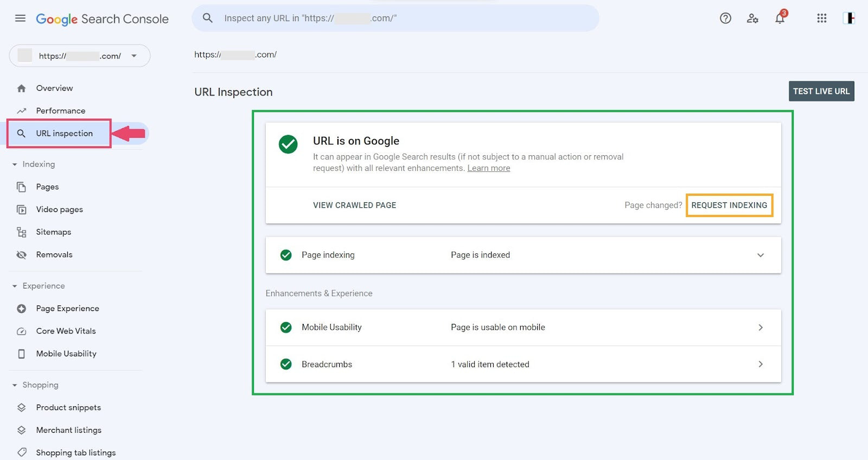Open Mobile Usability in sidebar

click(x=66, y=354)
